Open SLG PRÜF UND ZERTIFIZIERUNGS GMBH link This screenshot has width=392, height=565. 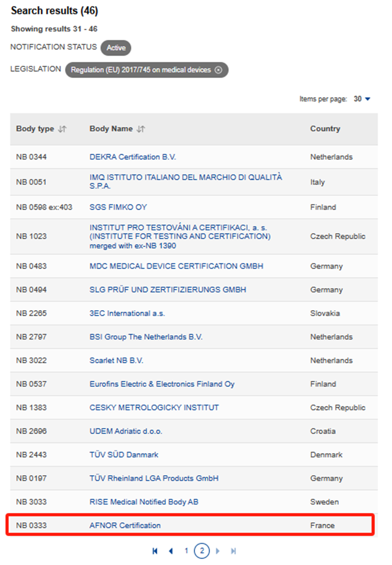click(x=168, y=289)
